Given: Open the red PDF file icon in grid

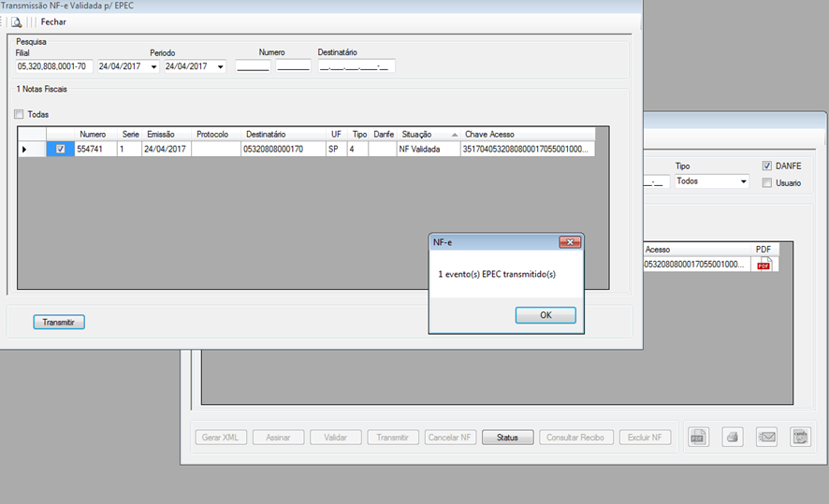Looking at the screenshot, I should 764,264.
